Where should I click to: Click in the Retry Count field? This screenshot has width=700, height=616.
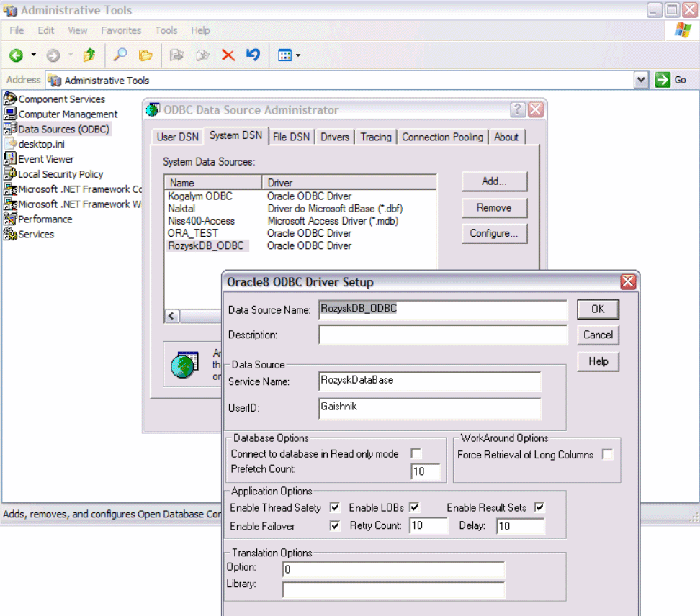[428, 525]
